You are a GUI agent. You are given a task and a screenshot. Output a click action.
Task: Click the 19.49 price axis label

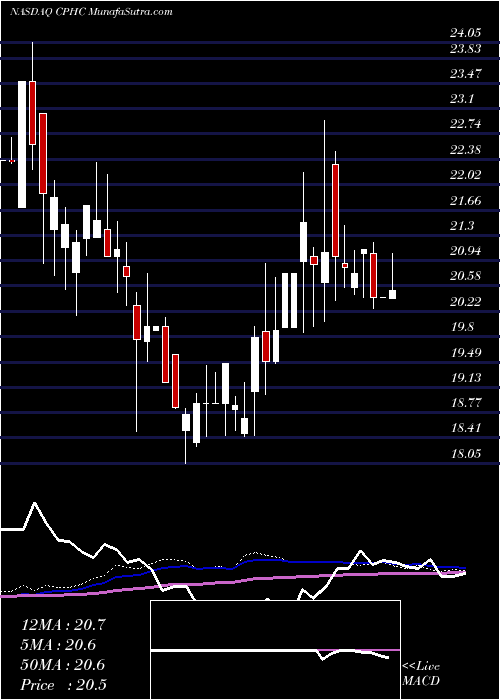[465, 353]
